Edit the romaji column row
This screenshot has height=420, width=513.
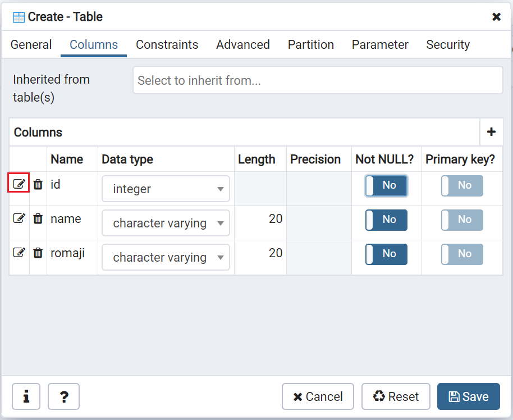(x=19, y=253)
